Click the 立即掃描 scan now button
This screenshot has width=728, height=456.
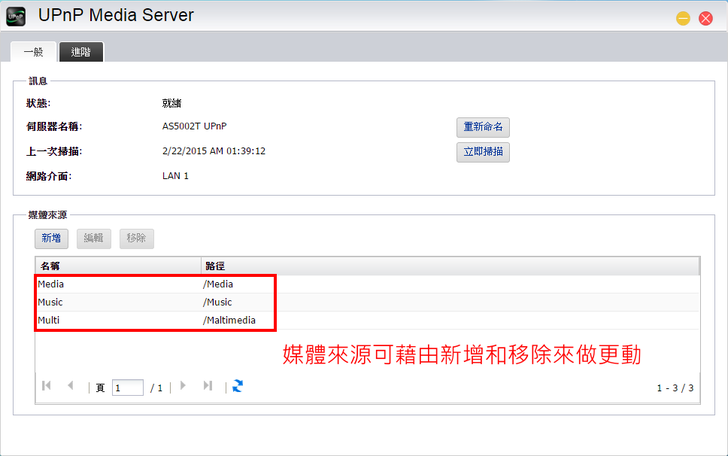tap(483, 152)
